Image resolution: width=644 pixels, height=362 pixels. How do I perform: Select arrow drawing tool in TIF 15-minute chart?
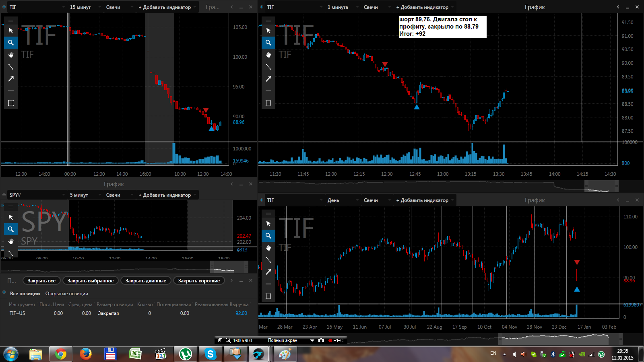11,79
